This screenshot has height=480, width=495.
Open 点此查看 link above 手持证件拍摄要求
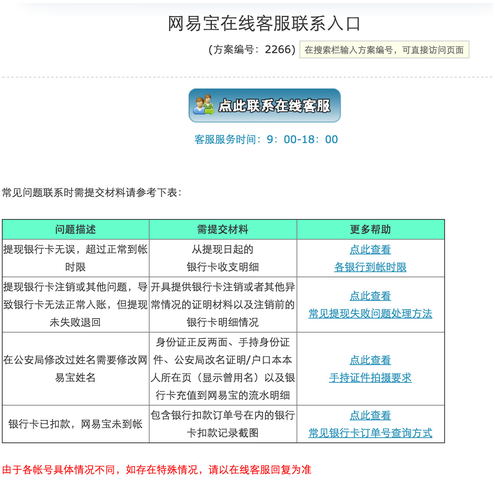point(370,360)
